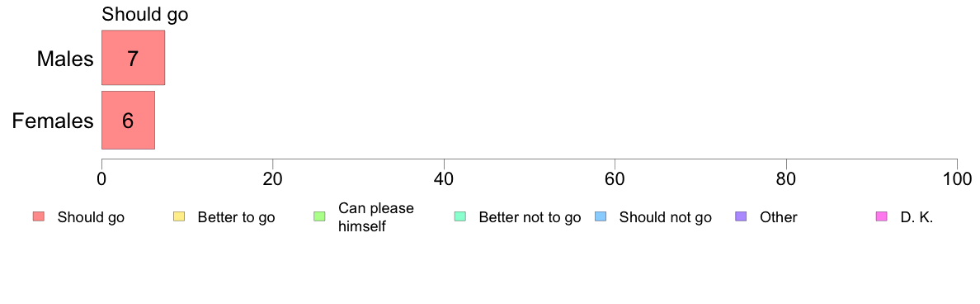Click the Other legend text
Viewport: 980px width, 304px height.
(x=779, y=218)
